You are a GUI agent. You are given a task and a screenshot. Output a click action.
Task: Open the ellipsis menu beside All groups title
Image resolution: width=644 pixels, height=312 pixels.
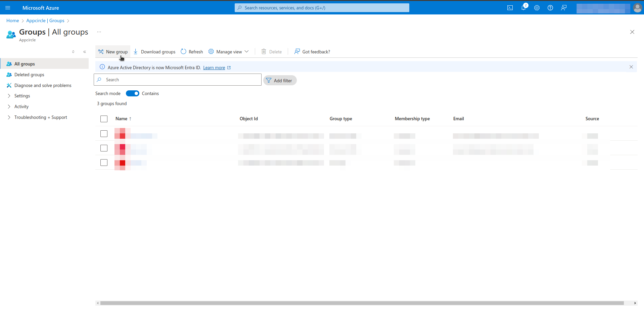tap(99, 32)
